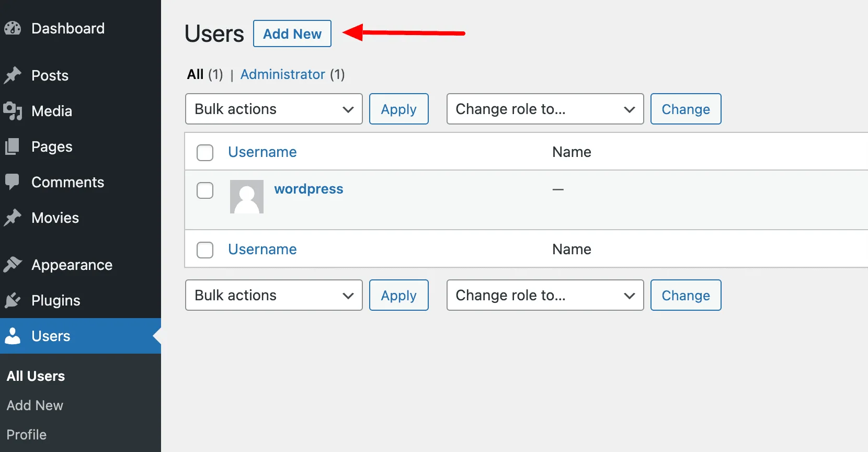Viewport: 868px width, 452px height.
Task: Open Profile in the Users submenu
Action: click(x=27, y=435)
